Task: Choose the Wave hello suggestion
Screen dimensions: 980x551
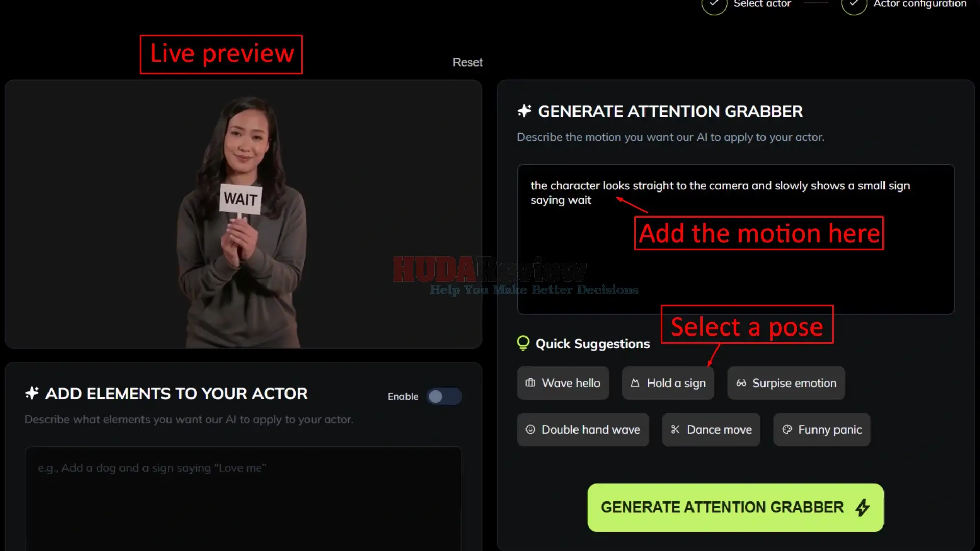Action: tap(563, 383)
